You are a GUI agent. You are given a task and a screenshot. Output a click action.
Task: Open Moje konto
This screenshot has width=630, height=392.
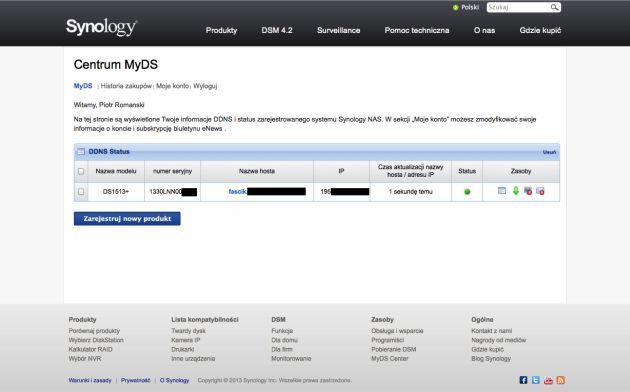click(x=172, y=86)
